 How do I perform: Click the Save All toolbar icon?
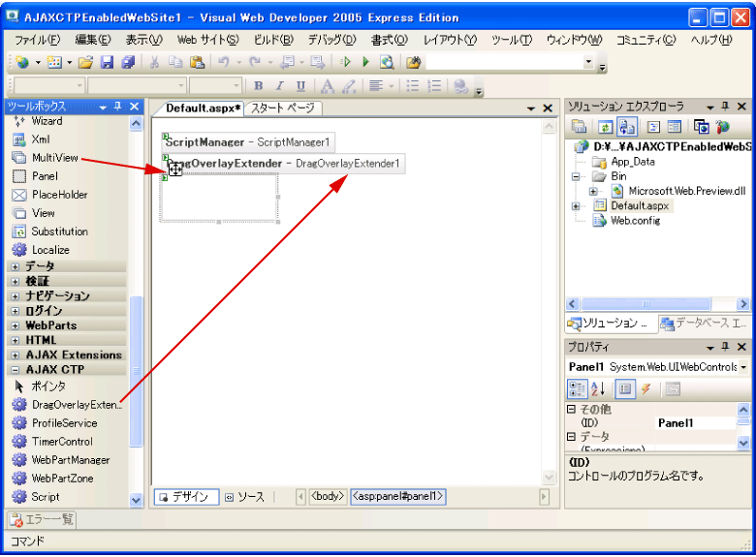(x=128, y=62)
